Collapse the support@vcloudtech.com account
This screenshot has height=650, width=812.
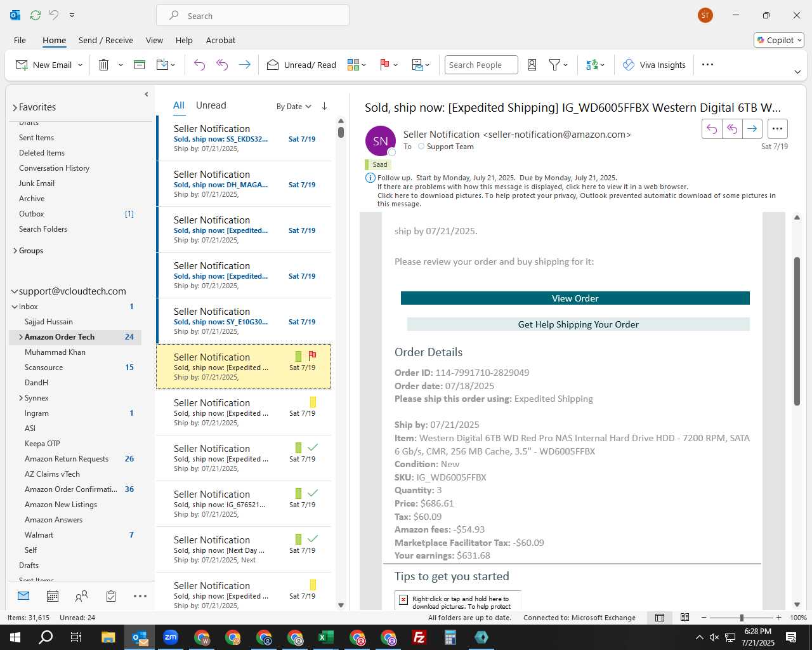14,291
